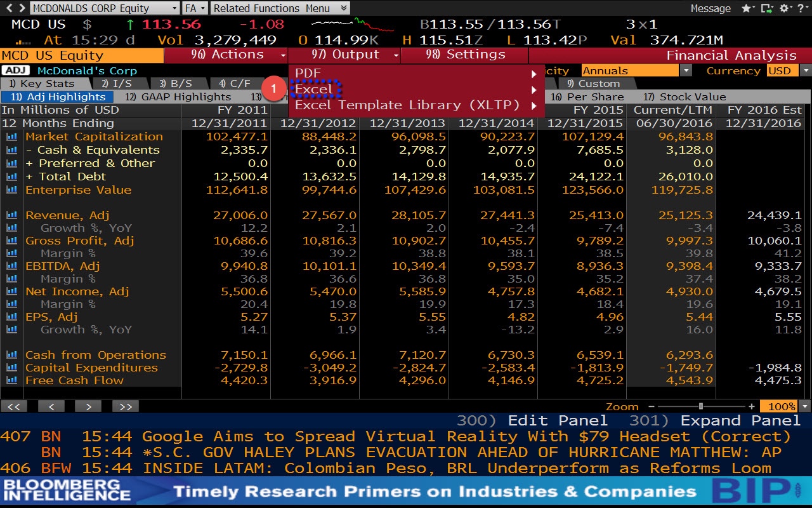The image size is (812, 508).
Task: Click the chart icon beside Revenue, Adj
Action: 11,215
